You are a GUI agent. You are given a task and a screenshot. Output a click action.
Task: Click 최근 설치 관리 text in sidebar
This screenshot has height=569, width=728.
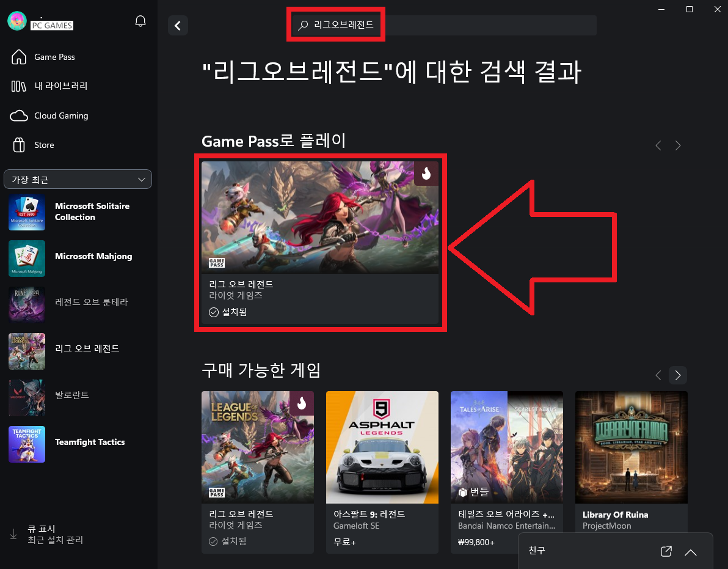point(55,540)
